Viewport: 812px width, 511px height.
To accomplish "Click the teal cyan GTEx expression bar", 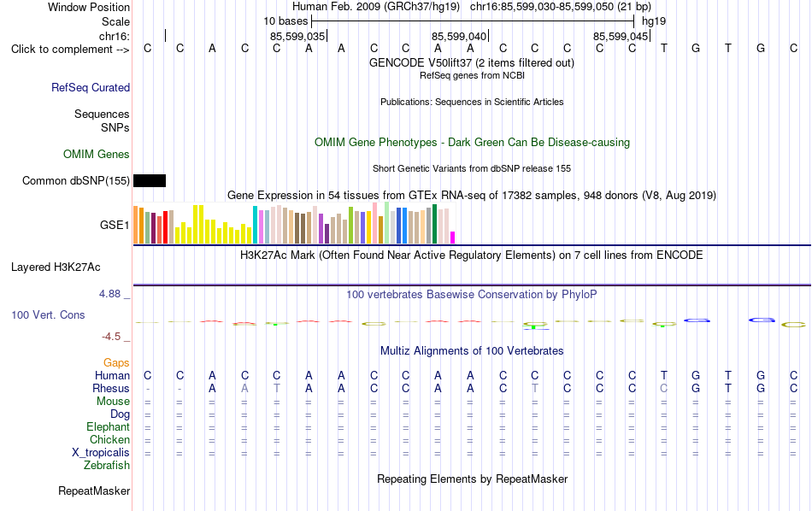I will coord(255,225).
